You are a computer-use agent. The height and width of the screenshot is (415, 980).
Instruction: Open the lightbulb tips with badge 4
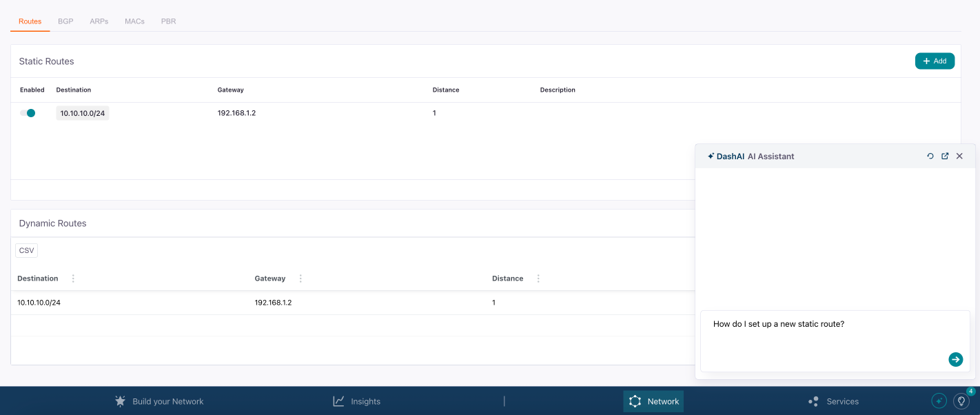(x=961, y=401)
